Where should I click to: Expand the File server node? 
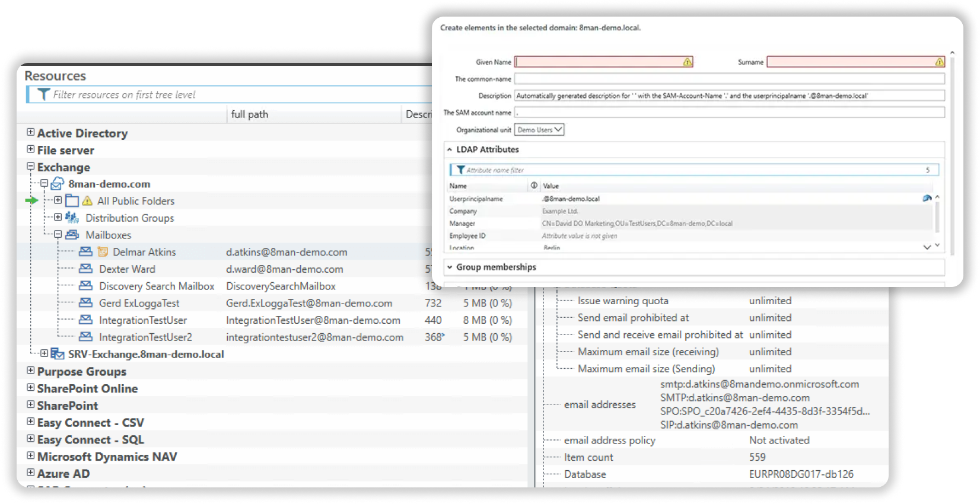click(x=30, y=149)
